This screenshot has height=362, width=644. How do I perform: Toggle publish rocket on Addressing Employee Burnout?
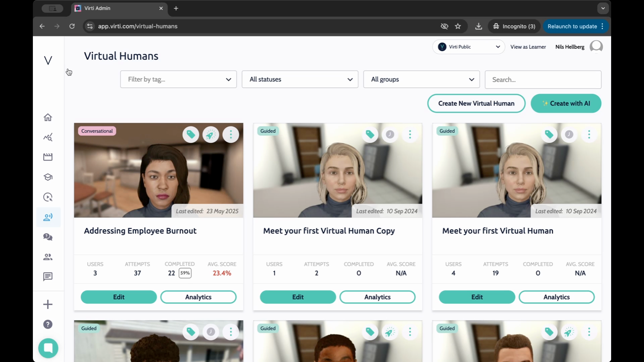point(211,135)
